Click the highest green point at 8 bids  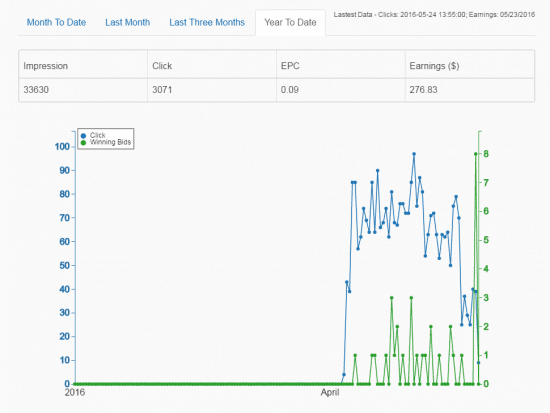pos(476,154)
